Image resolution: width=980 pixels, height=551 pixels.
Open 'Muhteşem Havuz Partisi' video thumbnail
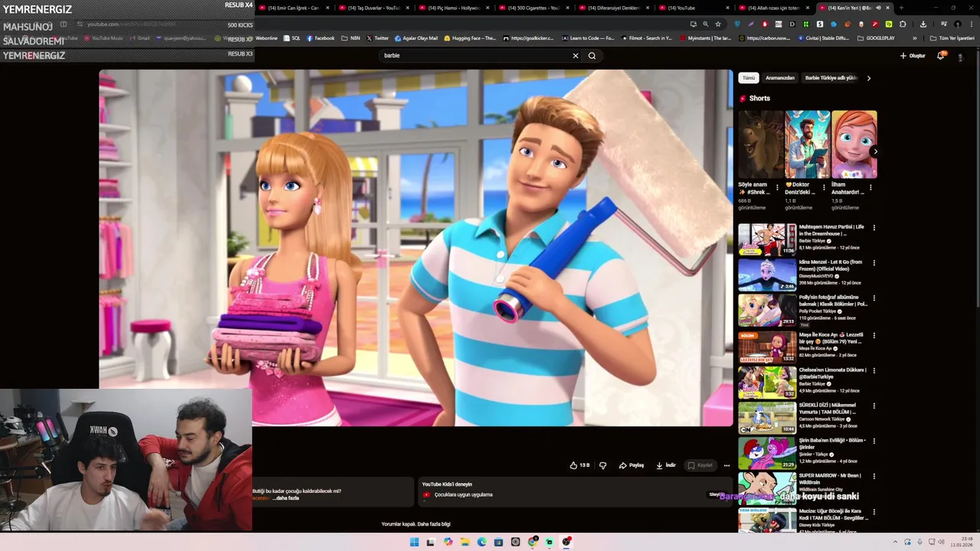click(x=767, y=240)
